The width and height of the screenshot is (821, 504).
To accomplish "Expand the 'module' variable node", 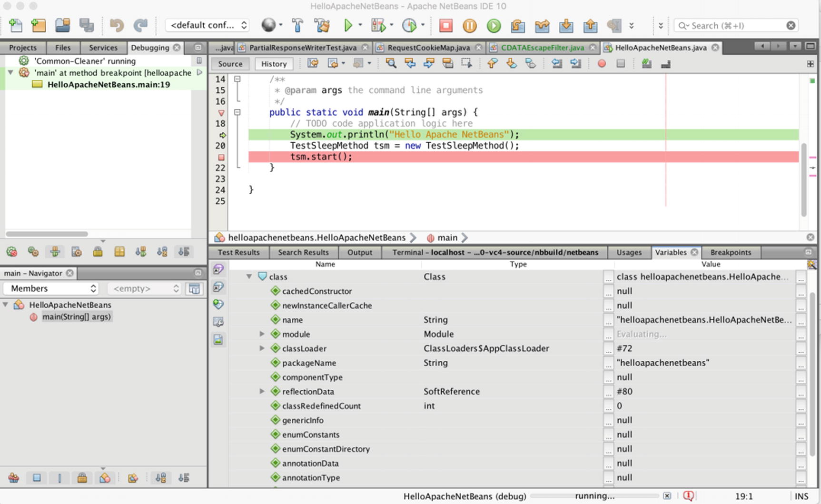I will [262, 334].
